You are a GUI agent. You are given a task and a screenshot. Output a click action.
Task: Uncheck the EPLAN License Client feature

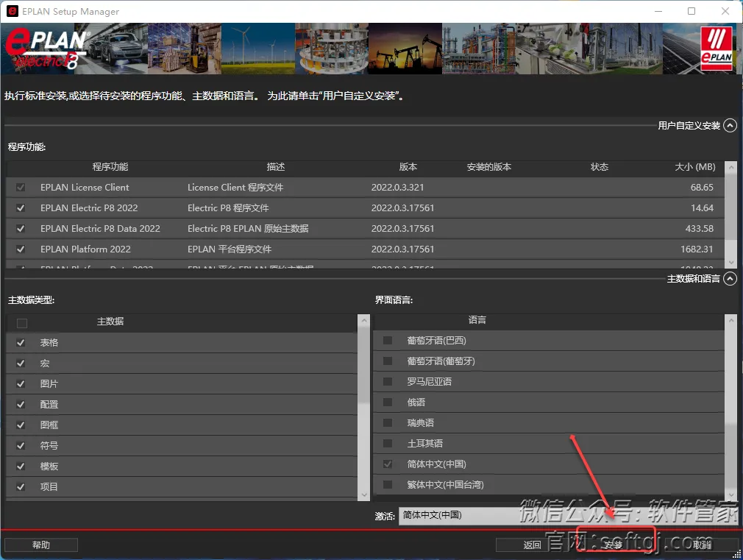(x=20, y=187)
